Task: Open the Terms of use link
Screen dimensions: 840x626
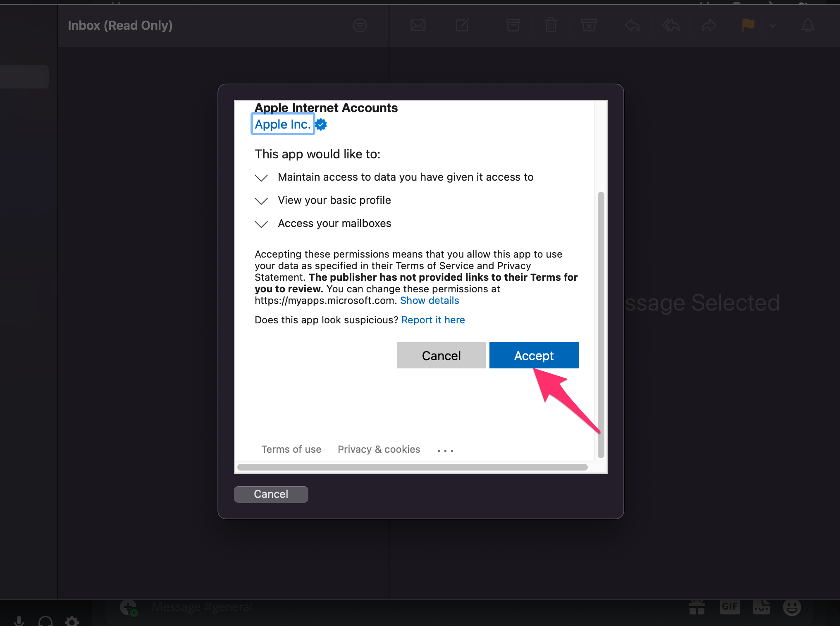Action: coord(291,449)
